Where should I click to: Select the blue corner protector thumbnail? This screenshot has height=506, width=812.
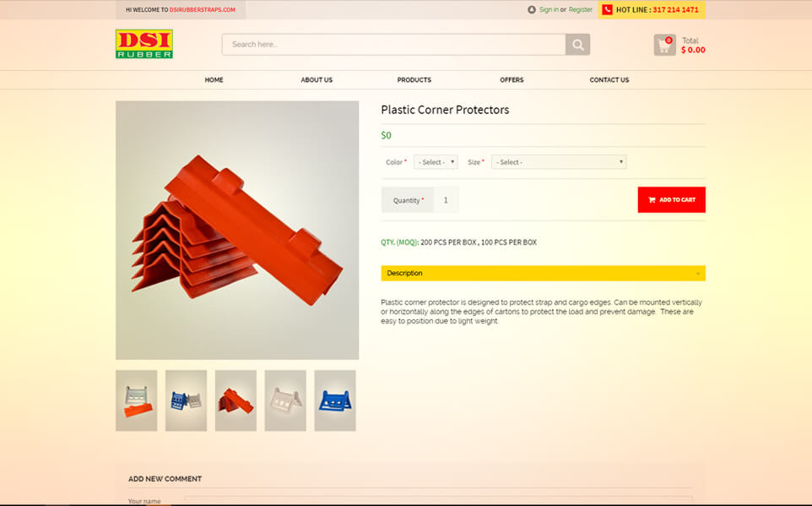coord(335,400)
